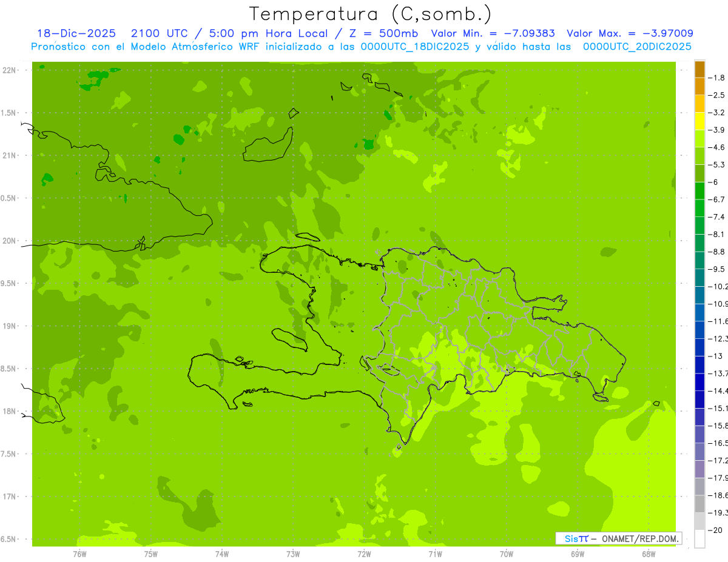Click the "-8.8" legend value

click(x=716, y=252)
